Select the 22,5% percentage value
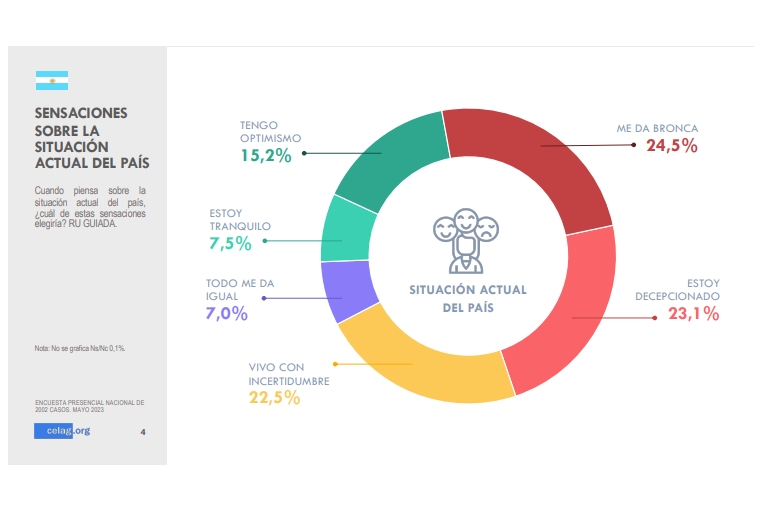765x507 pixels. coord(274,398)
